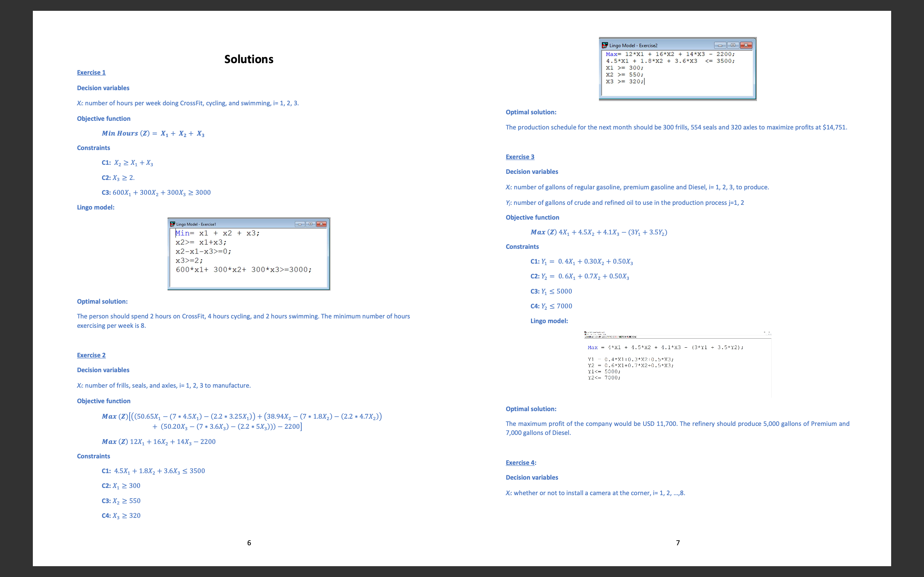Click the Solutions title

tap(249, 59)
